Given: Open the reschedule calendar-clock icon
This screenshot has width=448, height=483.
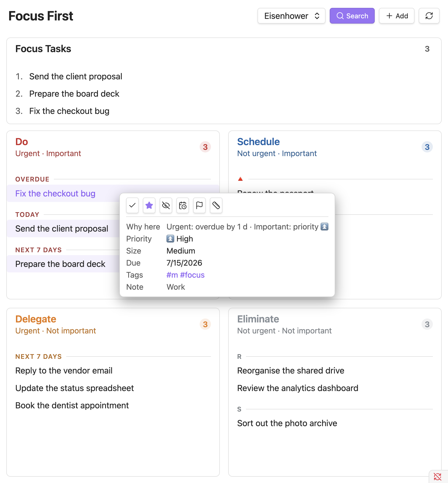Looking at the screenshot, I should (x=183, y=205).
